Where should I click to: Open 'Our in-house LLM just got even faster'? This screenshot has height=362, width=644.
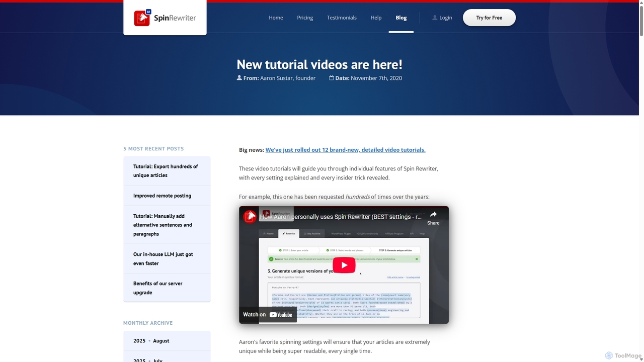167,259
